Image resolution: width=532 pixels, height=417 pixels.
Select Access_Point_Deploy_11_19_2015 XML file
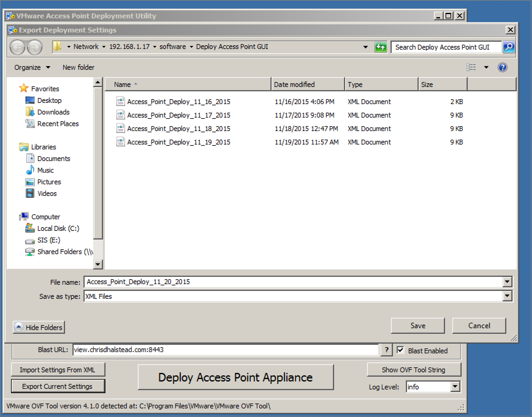coord(178,142)
